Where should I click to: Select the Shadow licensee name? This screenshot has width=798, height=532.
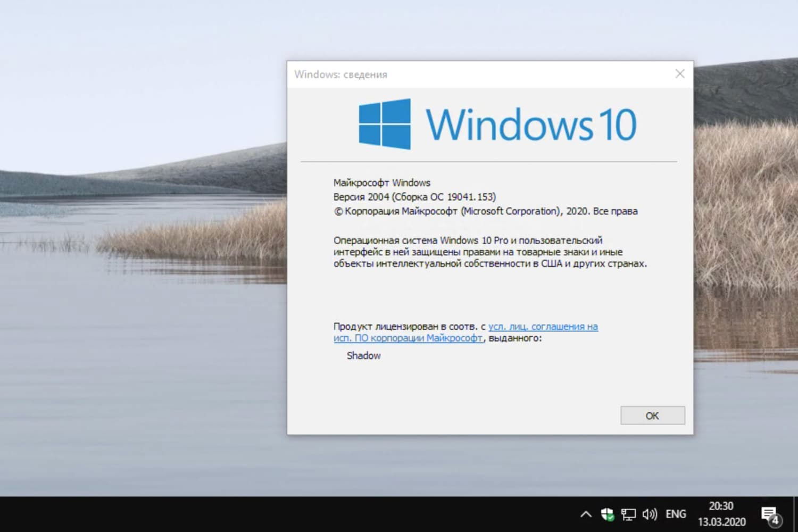pos(363,355)
